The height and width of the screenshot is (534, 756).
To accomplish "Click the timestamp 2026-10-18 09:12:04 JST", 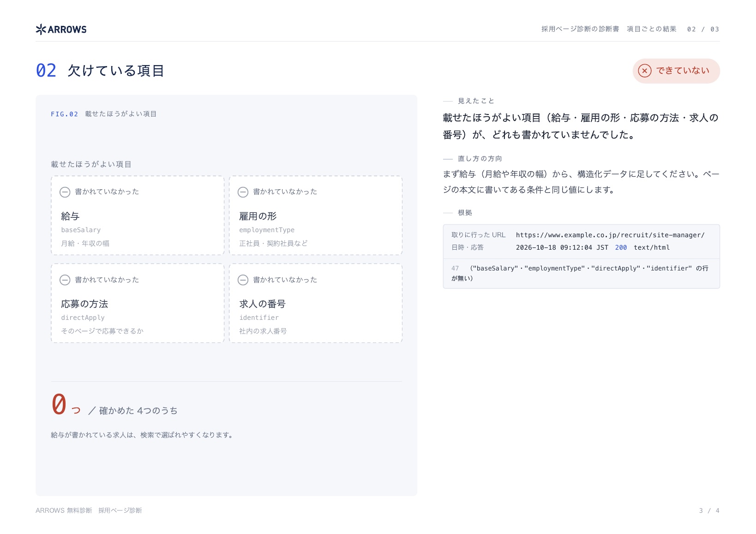I will click(x=562, y=247).
